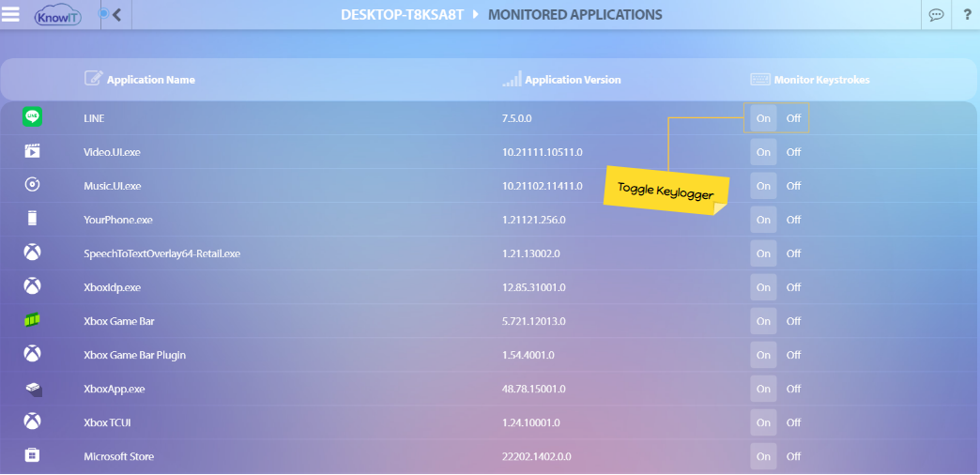Click the Monitored Applications breadcrumb title
980x475 pixels.
pos(575,14)
